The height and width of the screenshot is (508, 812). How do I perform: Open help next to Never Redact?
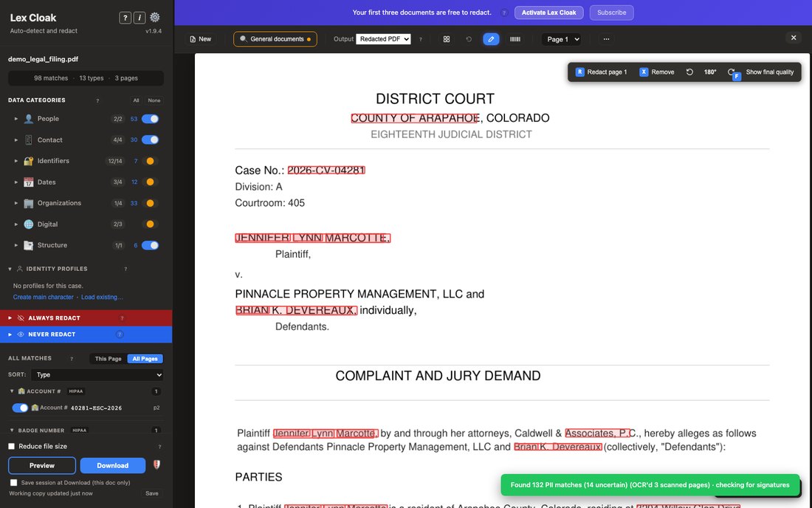click(120, 334)
